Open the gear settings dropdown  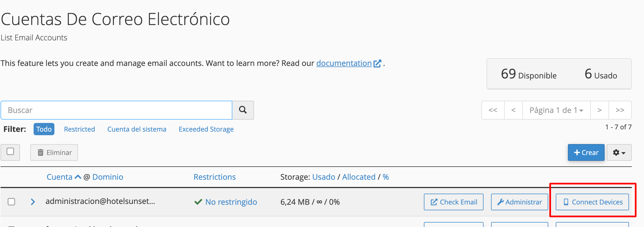click(x=619, y=152)
